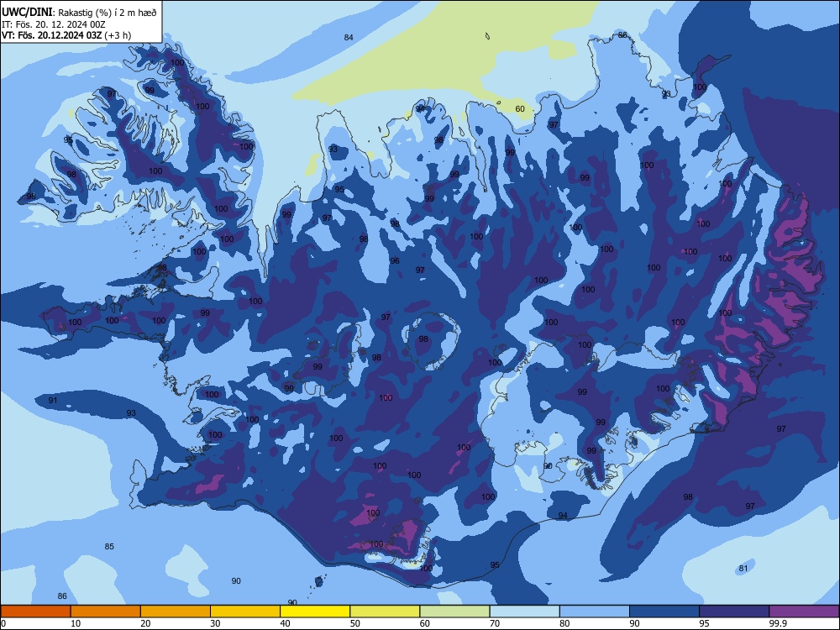Pick the 90–95 dark blue legend swatch
This screenshot has height=630, width=840.
tap(664, 612)
